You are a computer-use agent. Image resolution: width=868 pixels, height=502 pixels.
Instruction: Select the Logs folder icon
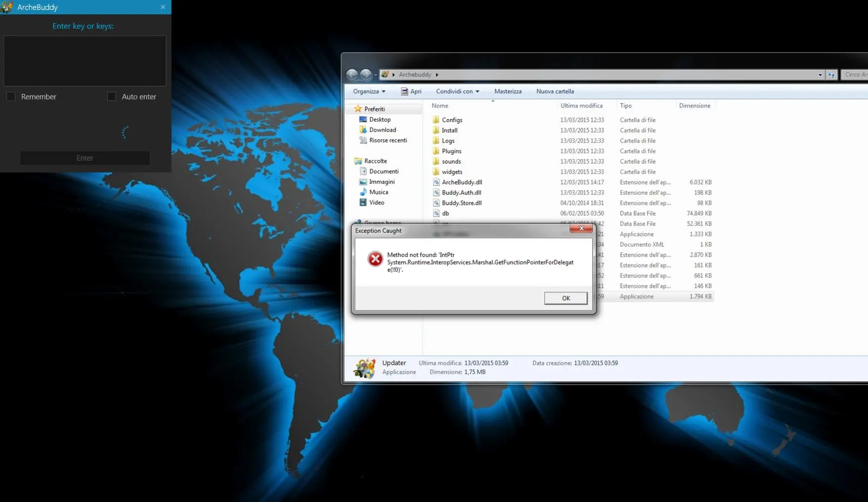coord(436,140)
